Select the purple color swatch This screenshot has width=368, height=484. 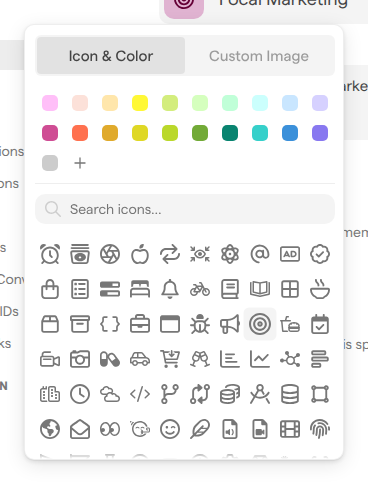point(320,133)
